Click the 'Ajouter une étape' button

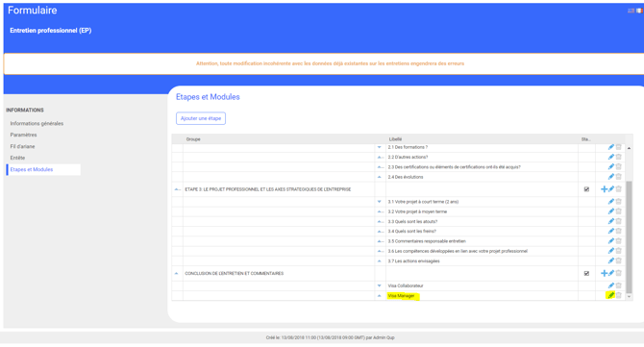tap(201, 118)
